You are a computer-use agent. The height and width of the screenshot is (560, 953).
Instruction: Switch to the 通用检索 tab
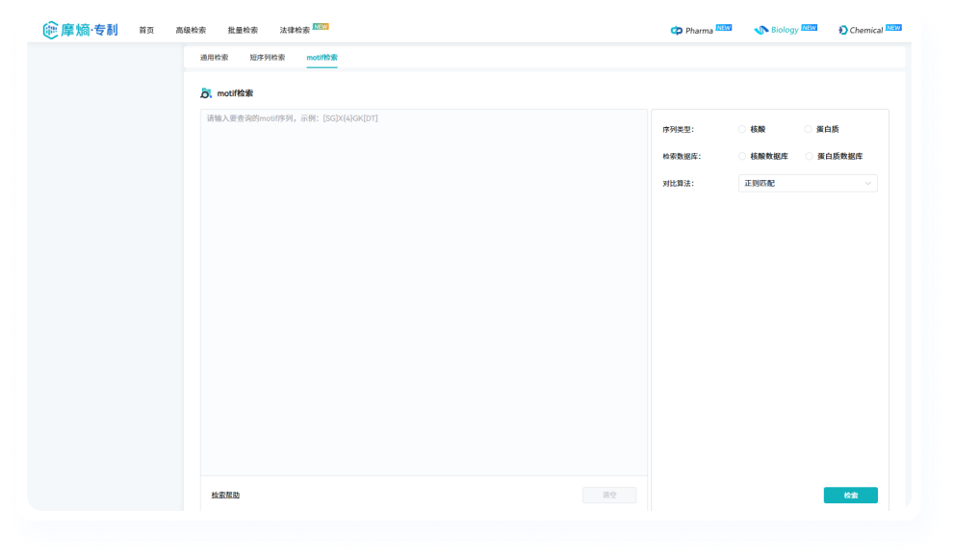214,58
